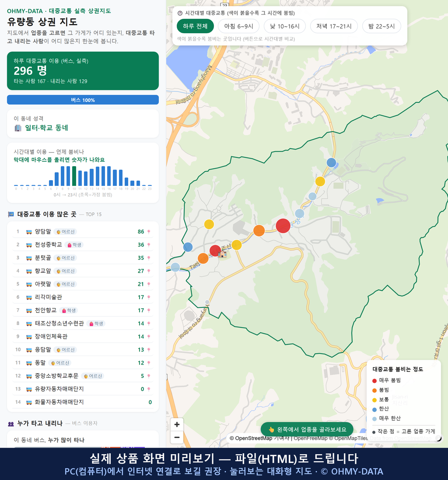Click the yellow marker just below the northern blue marker
The image size is (448, 480).
tap(320, 181)
